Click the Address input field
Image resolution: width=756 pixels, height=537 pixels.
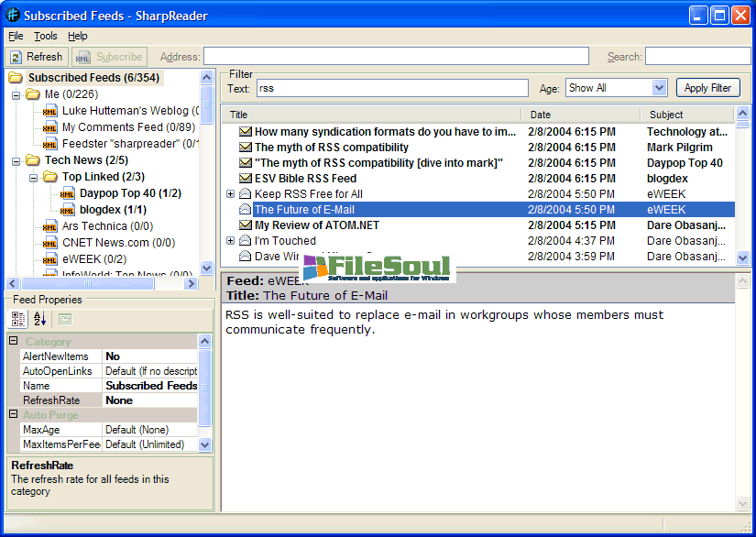tap(396, 56)
